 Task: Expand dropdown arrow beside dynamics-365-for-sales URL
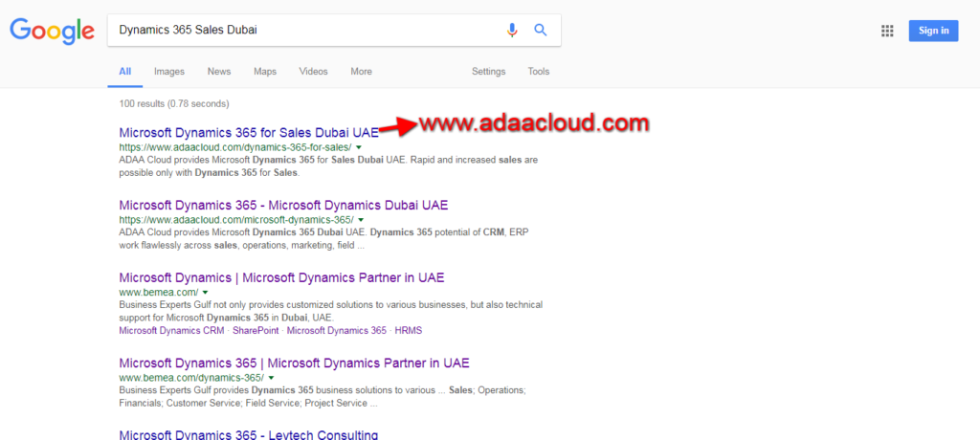tap(359, 148)
